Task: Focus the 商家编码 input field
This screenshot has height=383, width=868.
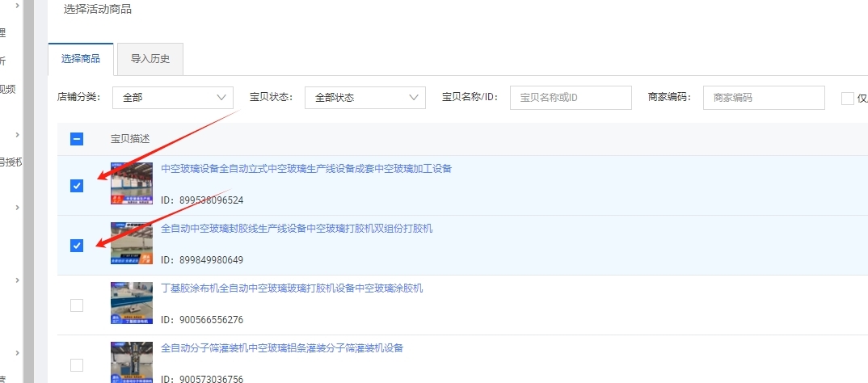Action: 763,98
